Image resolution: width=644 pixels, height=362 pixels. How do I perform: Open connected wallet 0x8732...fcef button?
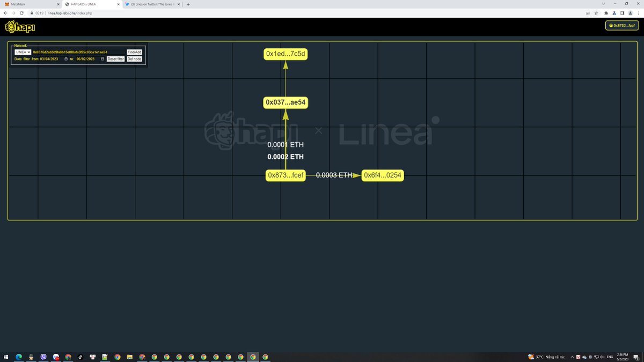623,25
